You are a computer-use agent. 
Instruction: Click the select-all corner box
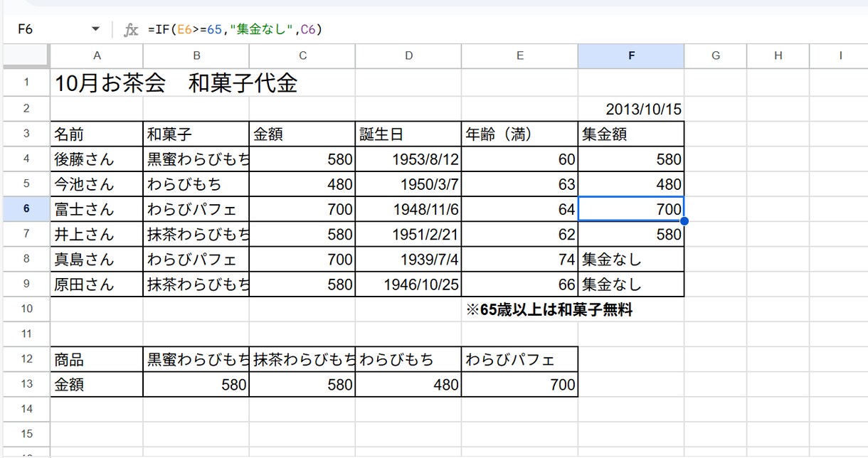pos(26,55)
